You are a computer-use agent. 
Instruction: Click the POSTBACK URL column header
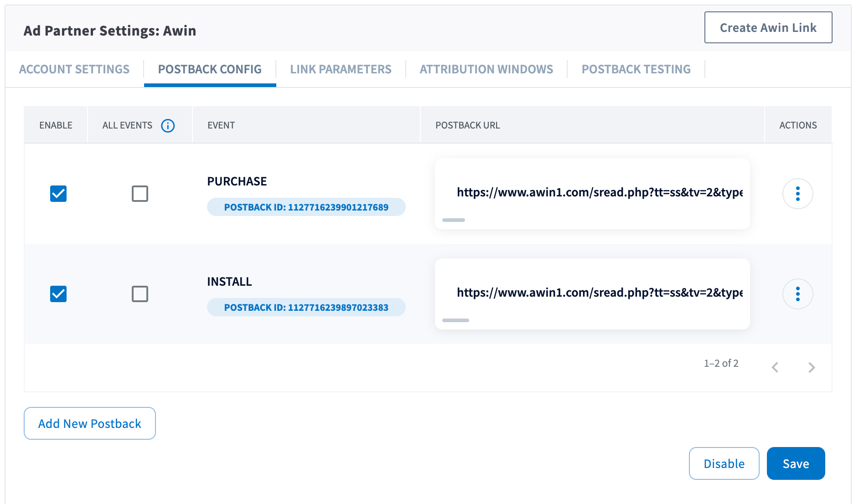tap(467, 125)
